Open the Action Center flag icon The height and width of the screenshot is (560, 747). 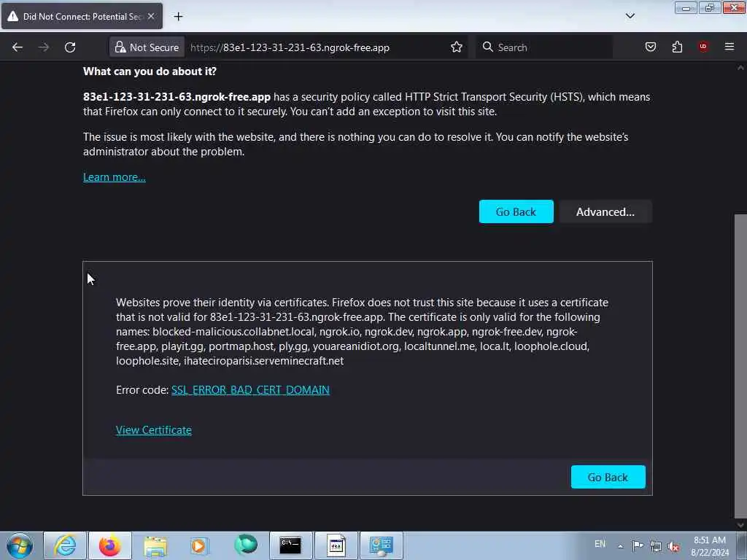638,546
